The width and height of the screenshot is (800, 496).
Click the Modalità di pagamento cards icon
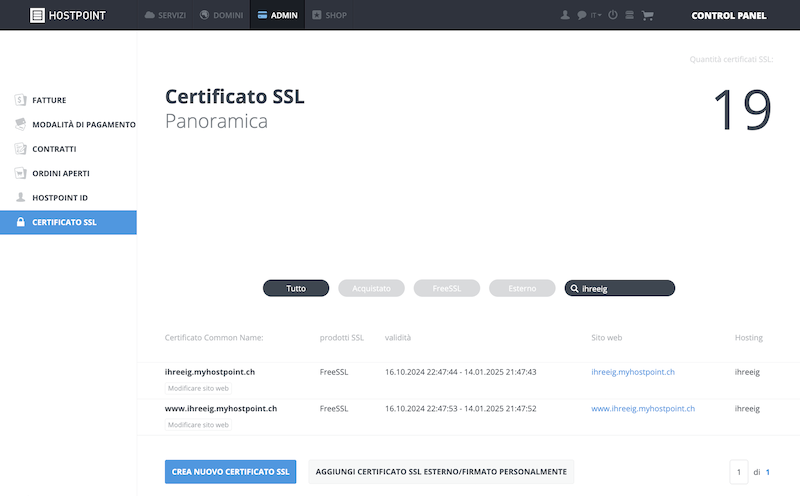coord(20,124)
